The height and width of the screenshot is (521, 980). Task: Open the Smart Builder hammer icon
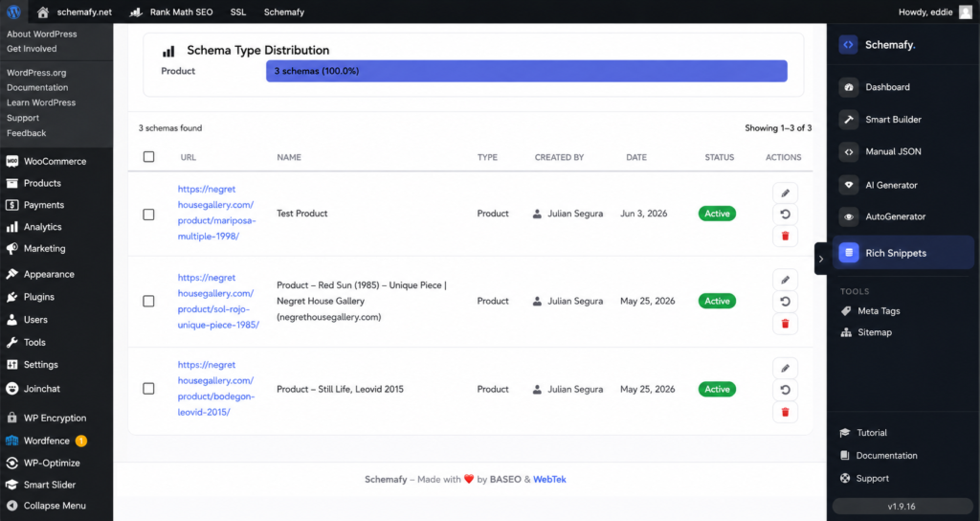[x=849, y=120]
